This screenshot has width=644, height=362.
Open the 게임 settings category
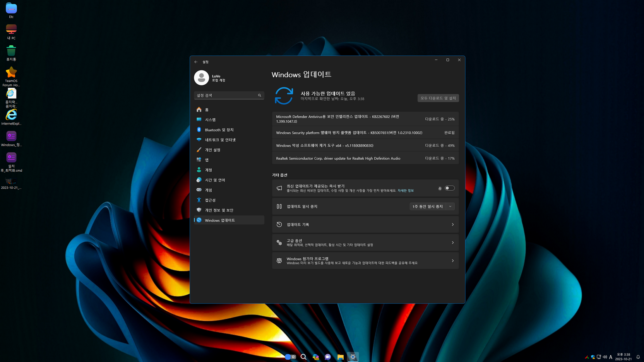point(229,190)
